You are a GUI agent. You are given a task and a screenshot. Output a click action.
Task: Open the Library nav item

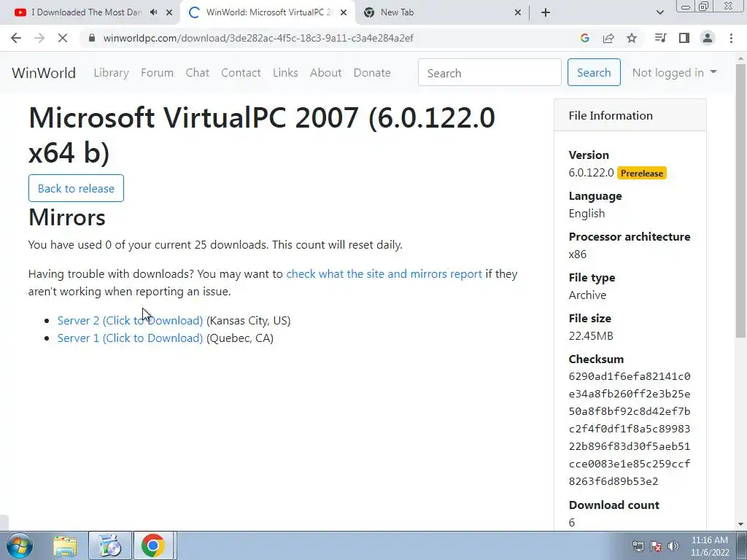point(111,73)
